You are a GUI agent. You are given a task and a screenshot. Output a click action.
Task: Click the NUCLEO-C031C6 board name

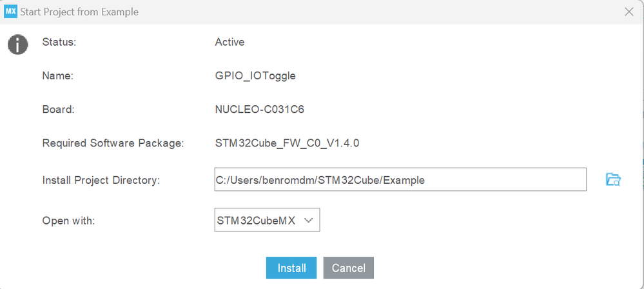[259, 109]
